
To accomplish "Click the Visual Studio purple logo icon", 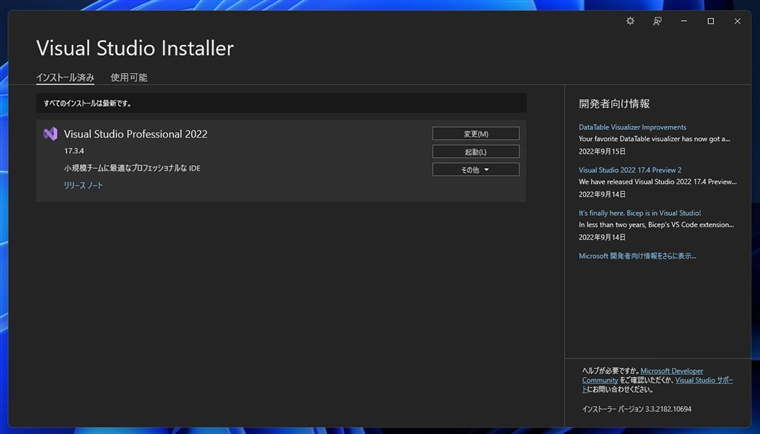I will coord(50,134).
